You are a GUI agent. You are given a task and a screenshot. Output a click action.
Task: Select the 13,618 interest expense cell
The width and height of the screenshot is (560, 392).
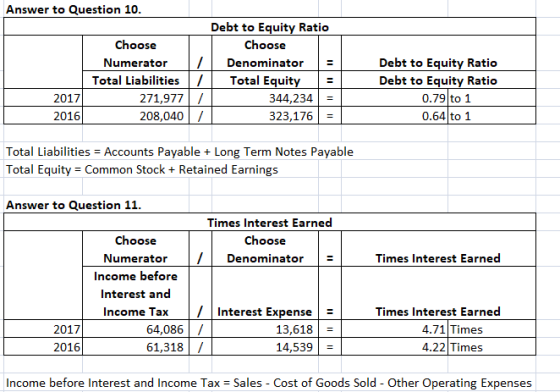(265, 329)
